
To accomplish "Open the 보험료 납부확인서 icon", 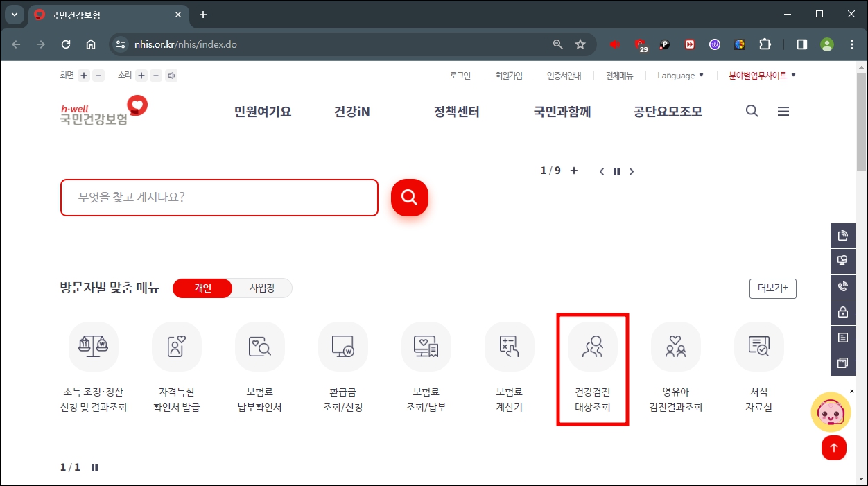I will point(260,347).
